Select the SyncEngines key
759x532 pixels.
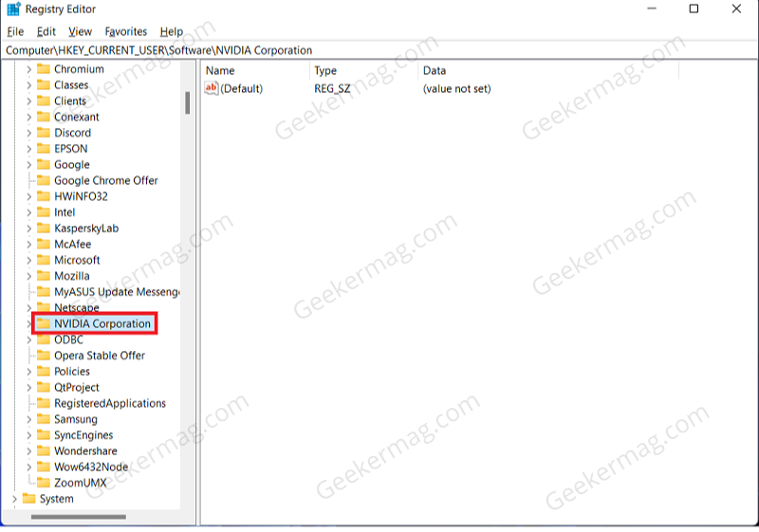coord(83,435)
